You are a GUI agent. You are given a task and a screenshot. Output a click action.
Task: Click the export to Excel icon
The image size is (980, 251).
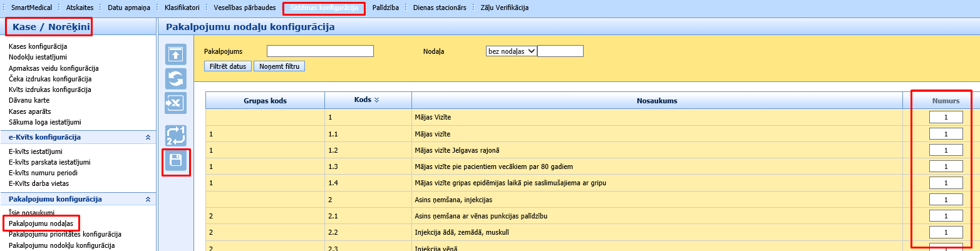click(x=175, y=103)
